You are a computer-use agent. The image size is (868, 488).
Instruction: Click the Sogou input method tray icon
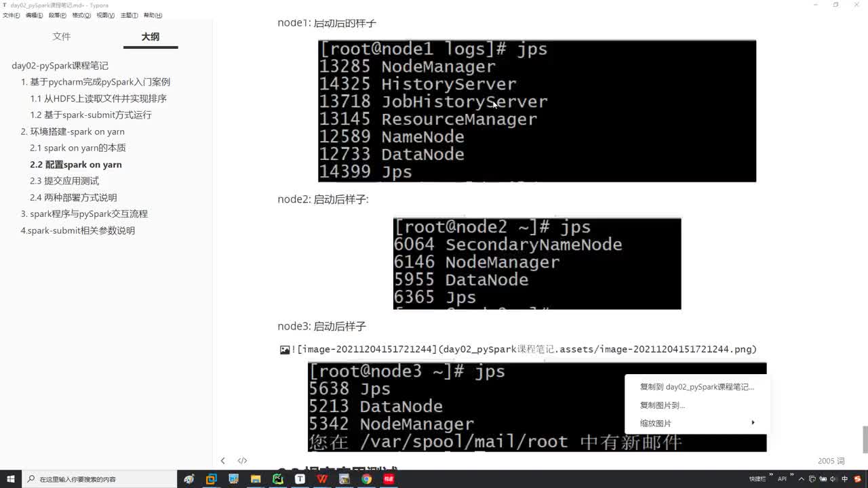point(858,479)
